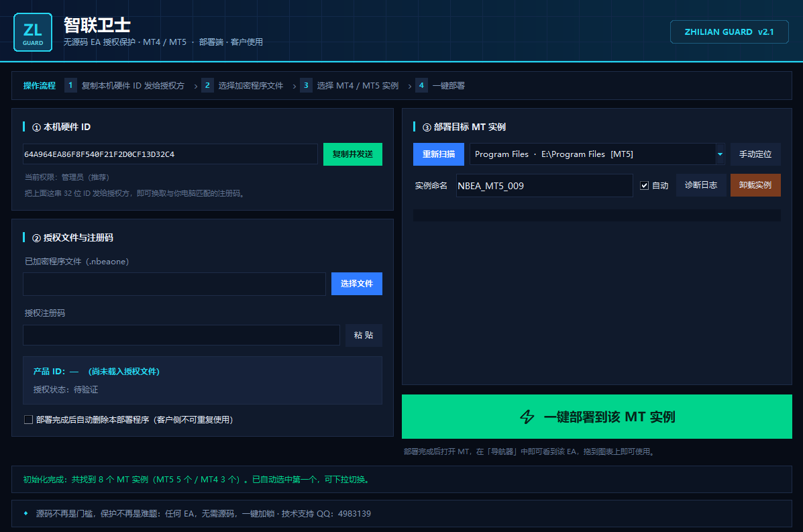Focus the hardware ID field
The width and height of the screenshot is (803, 532).
[170, 154]
